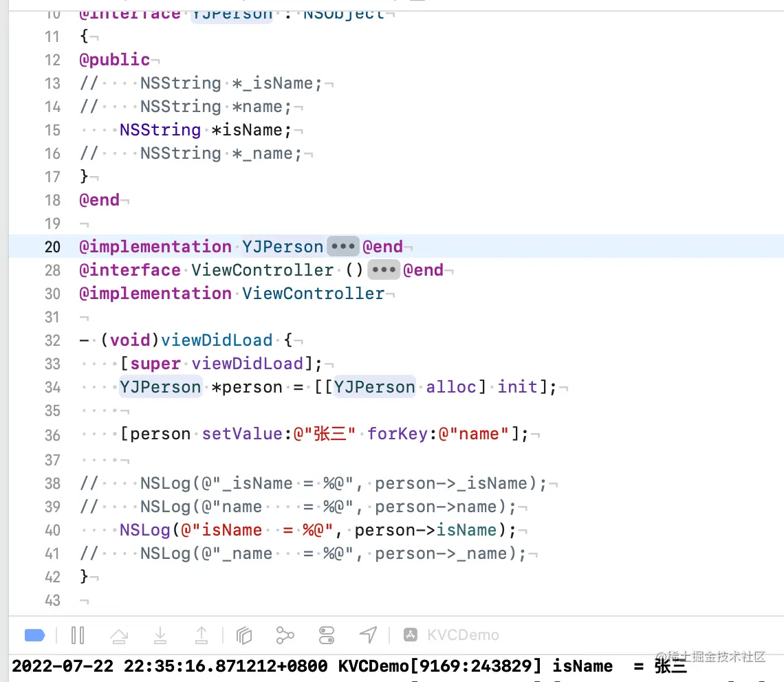This screenshot has width=784, height=682.
Task: Click the highlighted @implementation YJPerson line
Action: click(x=154, y=246)
